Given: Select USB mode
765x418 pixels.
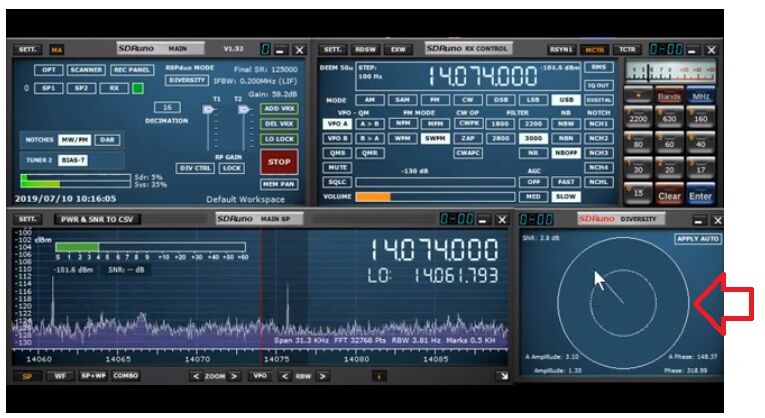Looking at the screenshot, I should tap(566, 100).
